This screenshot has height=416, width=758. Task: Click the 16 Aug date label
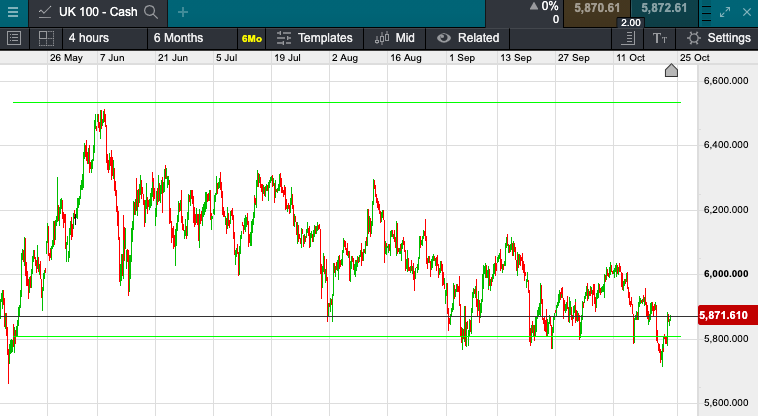coord(406,58)
